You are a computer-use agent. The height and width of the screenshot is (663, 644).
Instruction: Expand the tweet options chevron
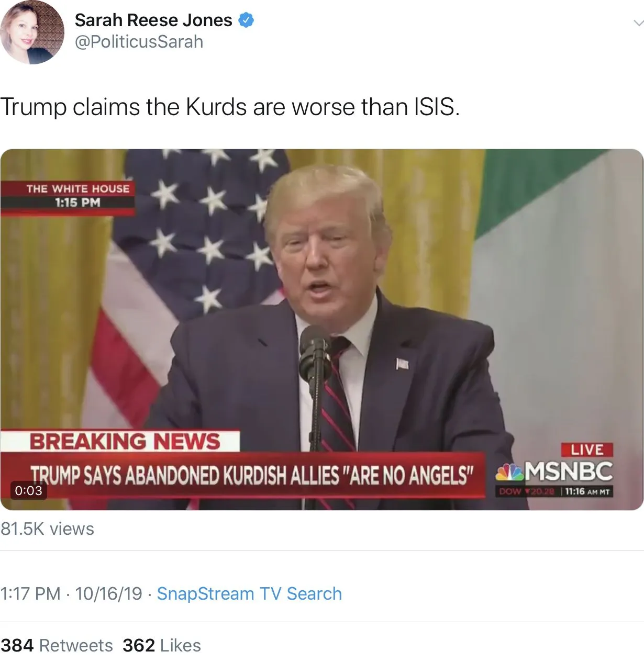(x=637, y=23)
